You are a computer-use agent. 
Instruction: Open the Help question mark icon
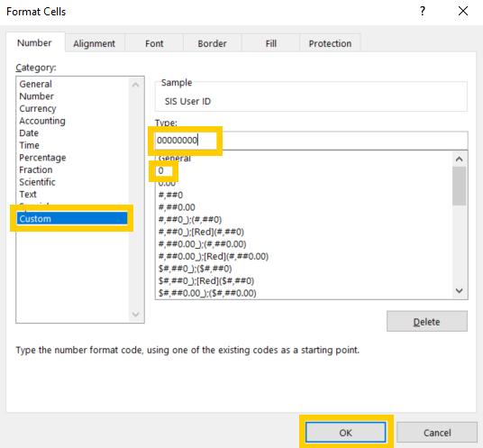pyautogui.click(x=423, y=12)
